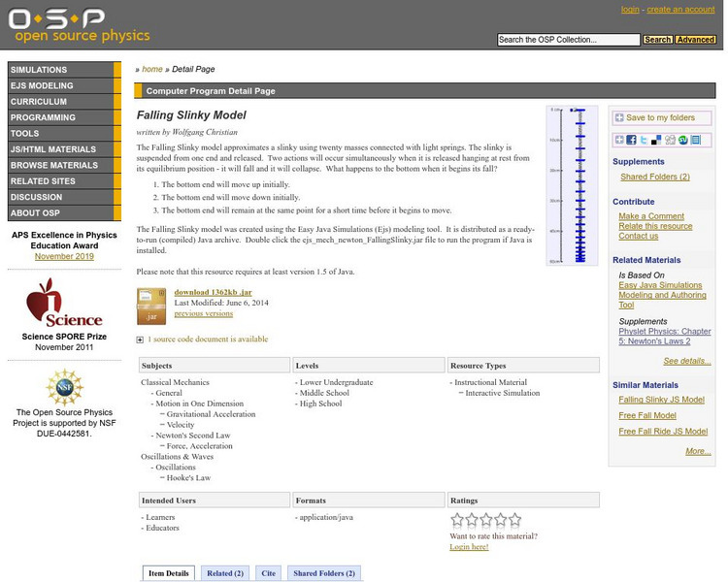Open the Falling Slinky simulation thumbnail
The height and width of the screenshot is (582, 728).
[572, 185]
